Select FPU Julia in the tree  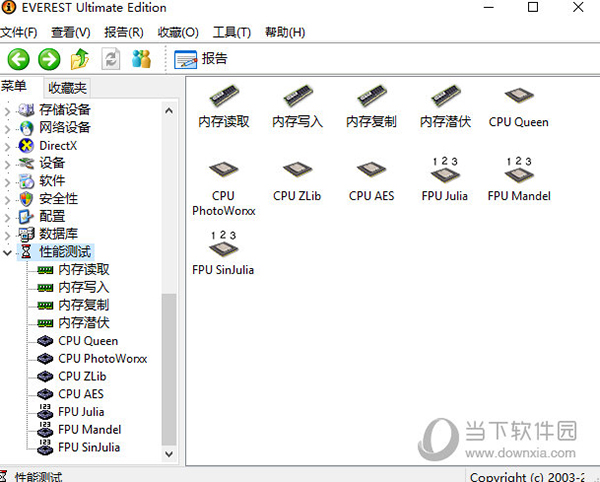click(x=81, y=412)
